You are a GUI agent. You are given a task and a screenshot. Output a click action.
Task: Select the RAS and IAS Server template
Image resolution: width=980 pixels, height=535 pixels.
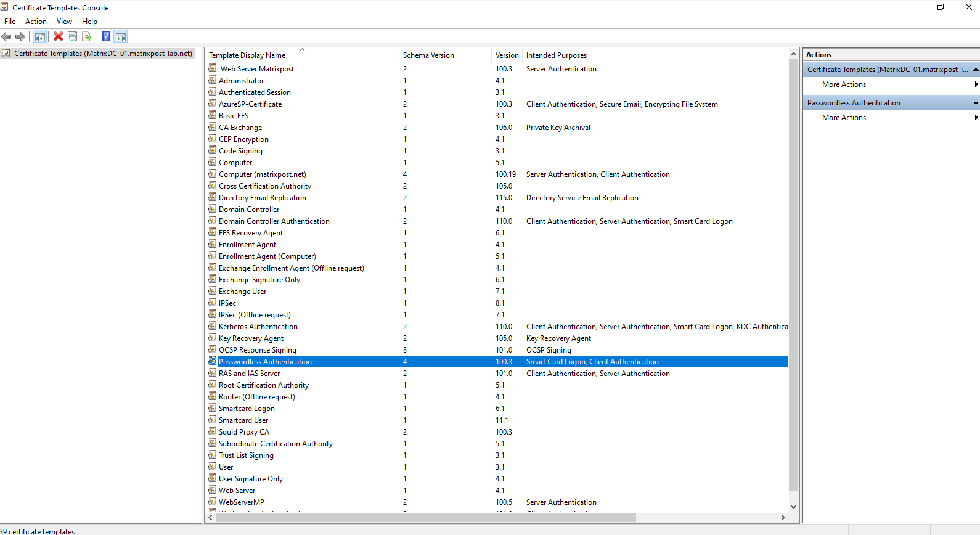point(250,374)
